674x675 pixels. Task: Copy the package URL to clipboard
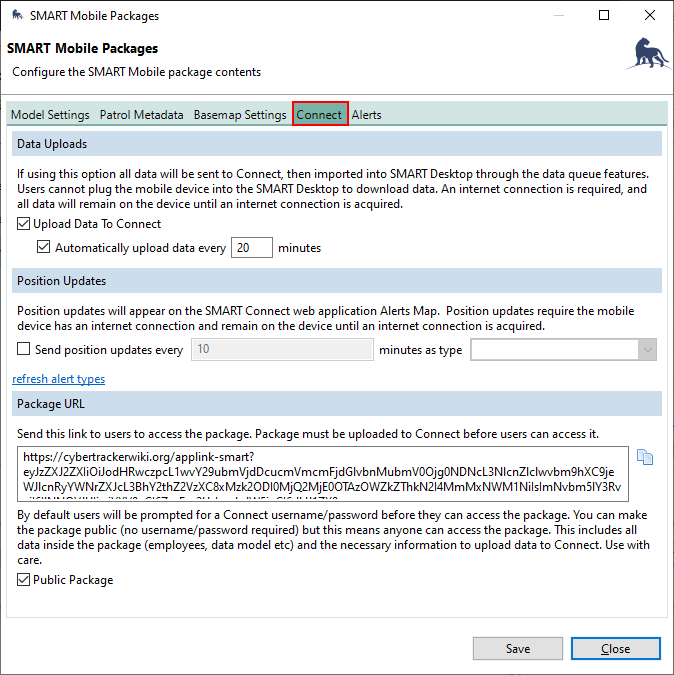pos(645,458)
